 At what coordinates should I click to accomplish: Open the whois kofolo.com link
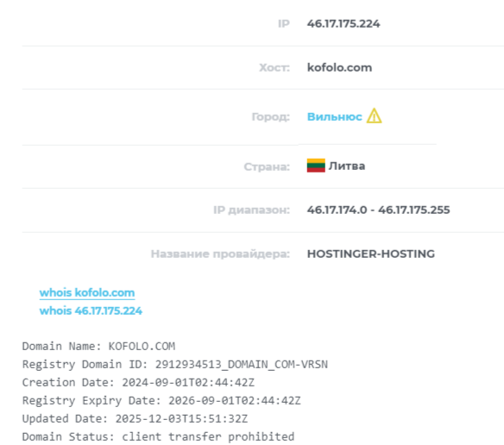tap(87, 292)
